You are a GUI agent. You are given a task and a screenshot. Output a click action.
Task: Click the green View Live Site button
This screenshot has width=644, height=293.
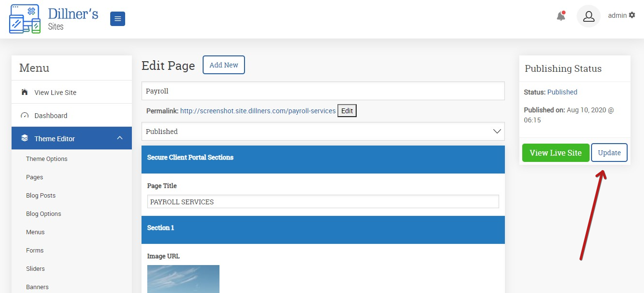click(556, 153)
